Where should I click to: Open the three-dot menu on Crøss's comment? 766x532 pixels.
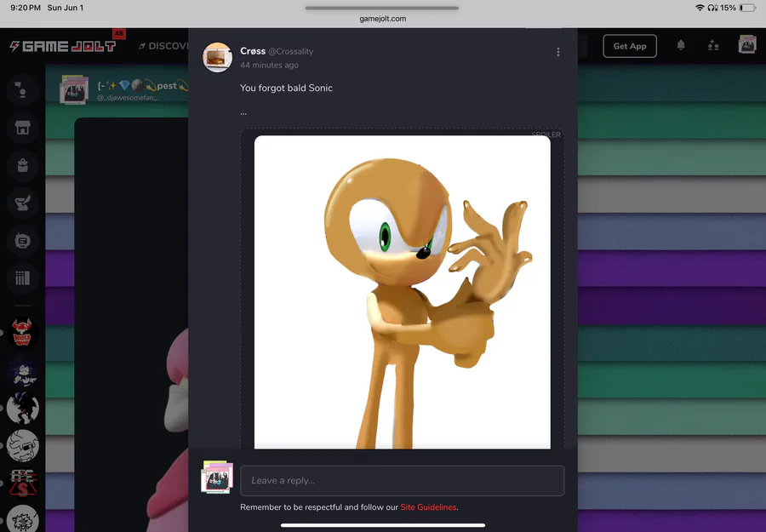tap(557, 52)
